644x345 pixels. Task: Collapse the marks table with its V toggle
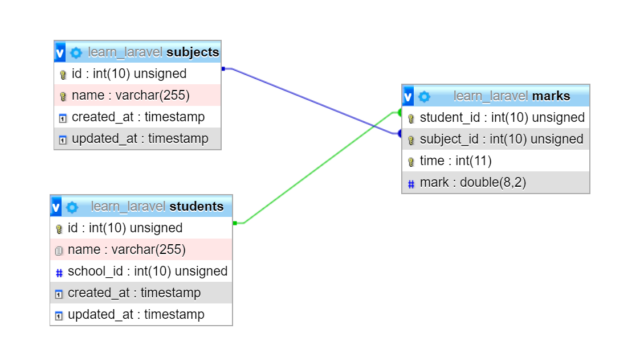pos(408,96)
